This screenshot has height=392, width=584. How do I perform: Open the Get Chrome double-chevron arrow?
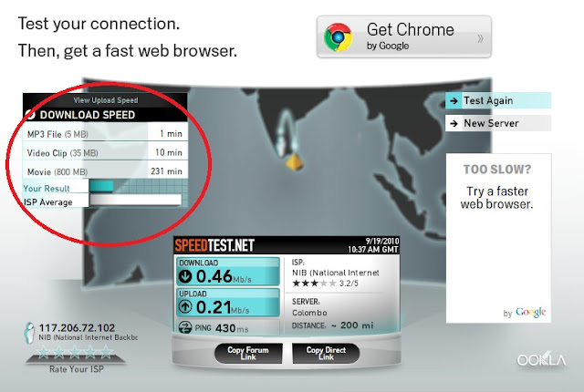(x=481, y=38)
